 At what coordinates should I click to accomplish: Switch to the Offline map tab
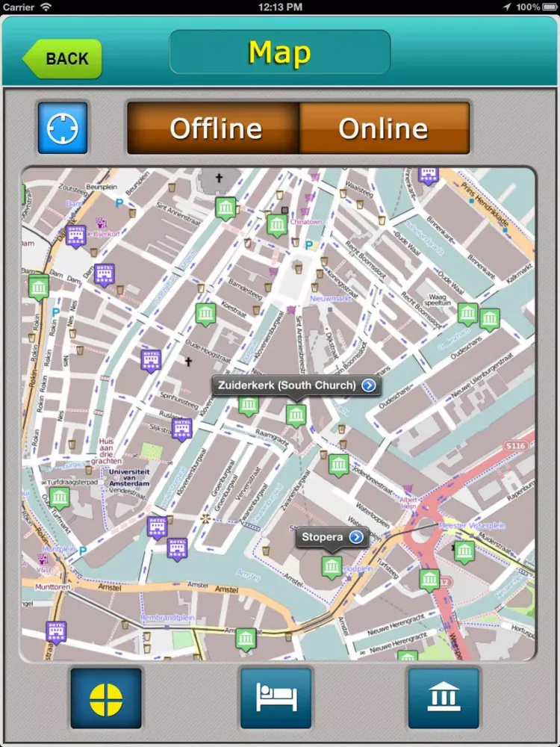tap(214, 128)
